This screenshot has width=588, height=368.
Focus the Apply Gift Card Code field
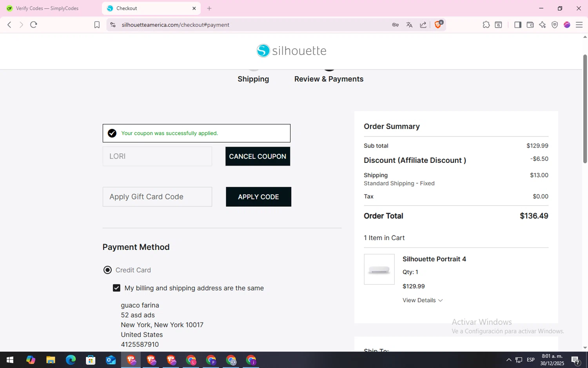click(x=157, y=197)
